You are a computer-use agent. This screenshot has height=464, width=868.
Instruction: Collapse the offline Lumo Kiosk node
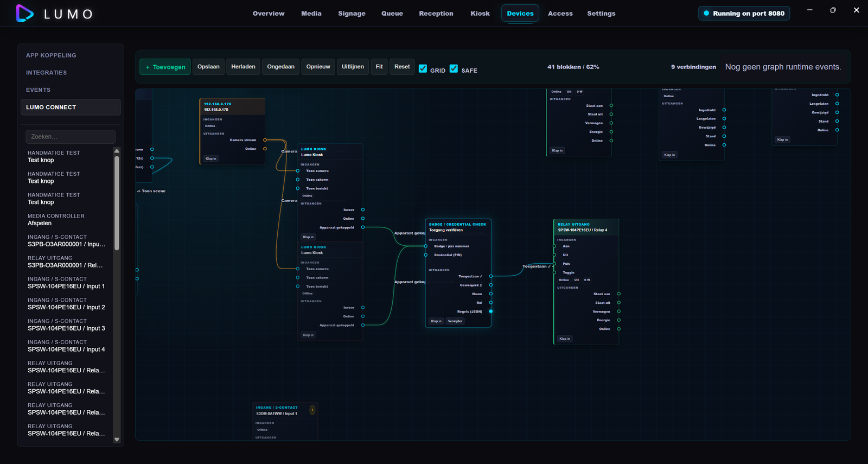pyautogui.click(x=308, y=335)
